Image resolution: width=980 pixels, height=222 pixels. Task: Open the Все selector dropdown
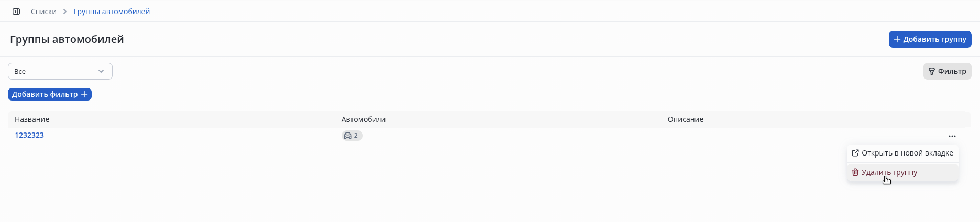click(60, 71)
